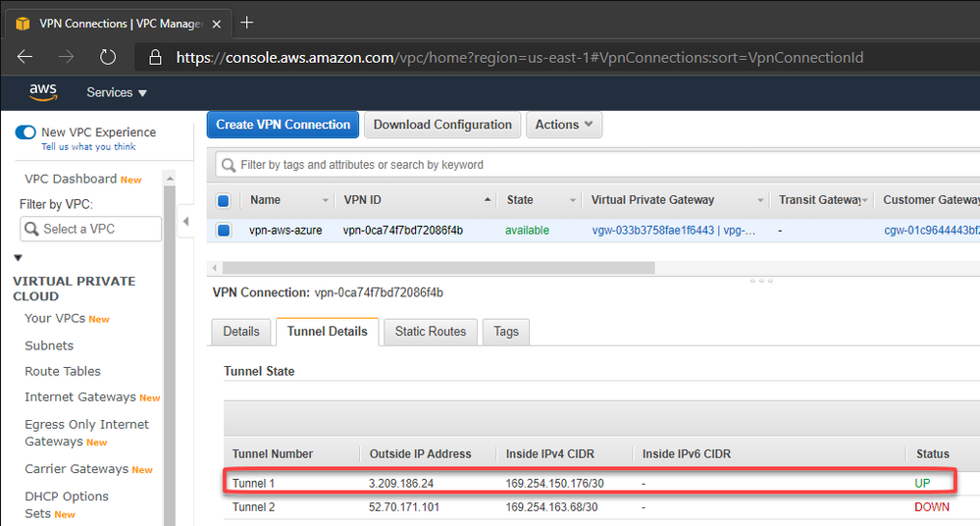Open the cgw-01c9644443bf customer gateway link

(932, 231)
